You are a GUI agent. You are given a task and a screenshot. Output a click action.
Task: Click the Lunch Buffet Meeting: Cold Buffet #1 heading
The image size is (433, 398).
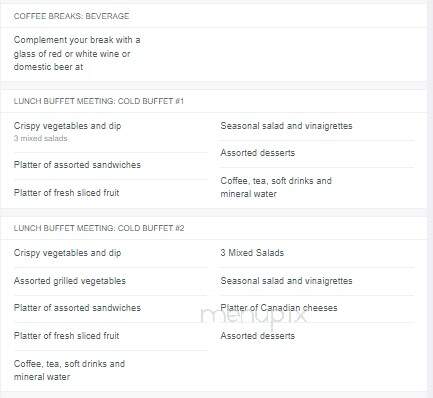(x=99, y=101)
